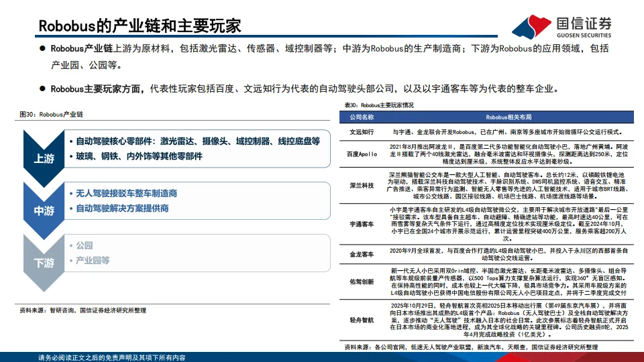Screen dimensions: 644x362
Task: Click the description starting 2021年8月推出阿波龙Ⅱ
Action: 508,154
